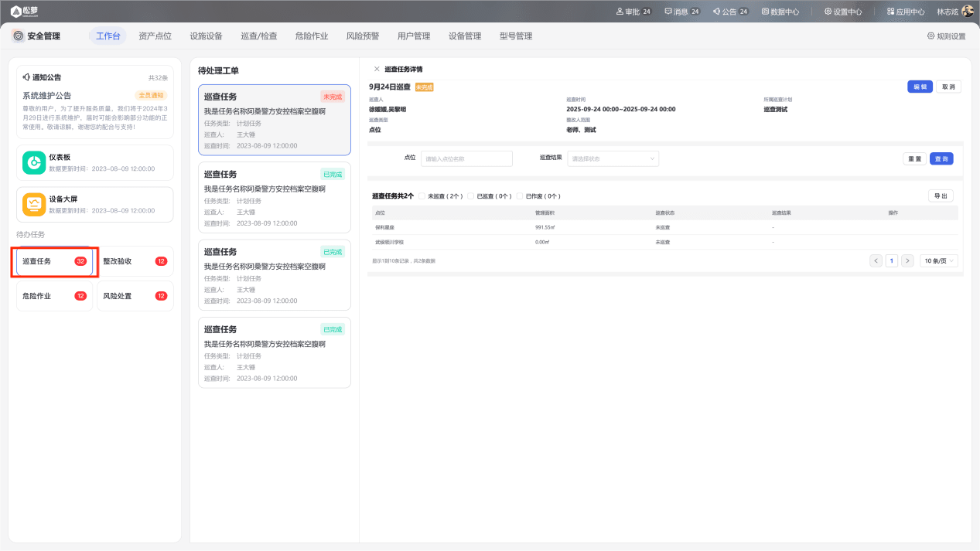Click the 导出 export button
This screenshot has height=551, width=980.
[x=941, y=196]
